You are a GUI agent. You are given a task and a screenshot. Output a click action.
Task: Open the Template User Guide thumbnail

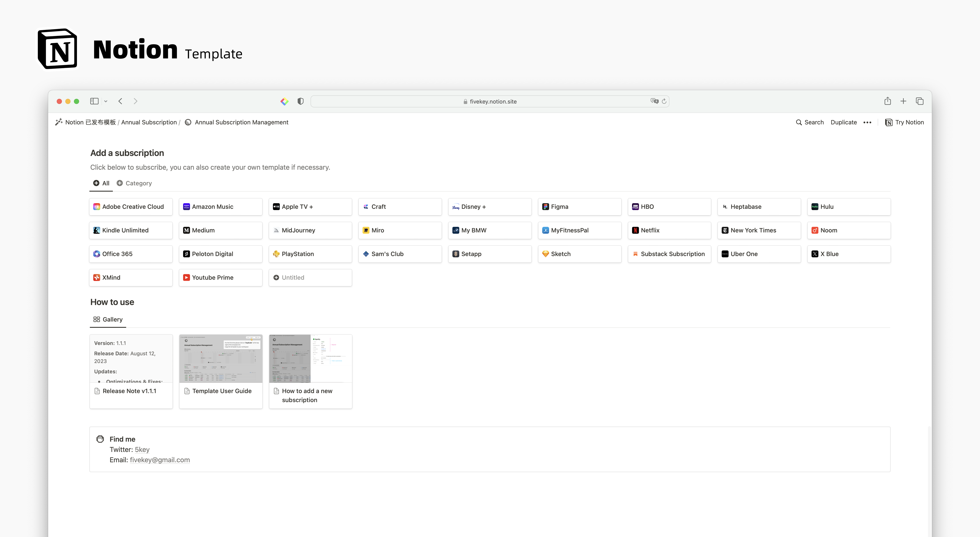pos(221,359)
